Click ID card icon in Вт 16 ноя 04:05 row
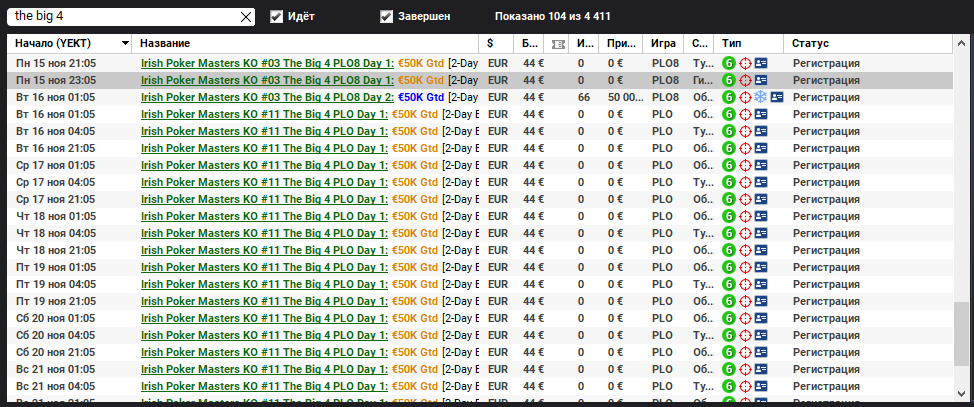The height and width of the screenshot is (407, 974). pos(761,131)
